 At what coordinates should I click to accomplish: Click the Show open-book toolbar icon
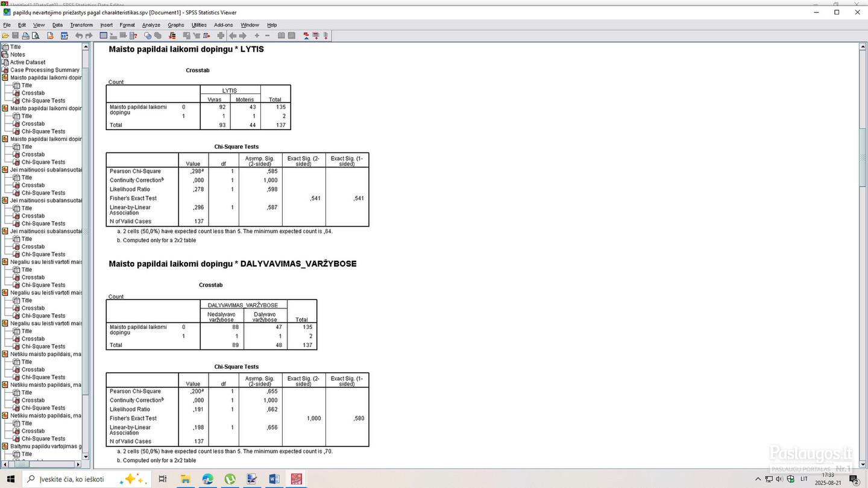(x=281, y=36)
